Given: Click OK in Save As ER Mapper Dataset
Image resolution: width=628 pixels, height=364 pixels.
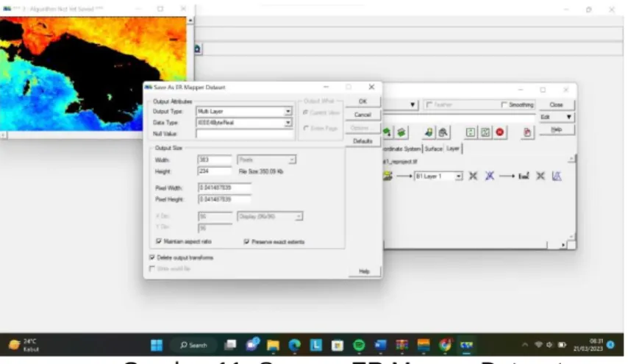Looking at the screenshot, I should coord(363,101).
